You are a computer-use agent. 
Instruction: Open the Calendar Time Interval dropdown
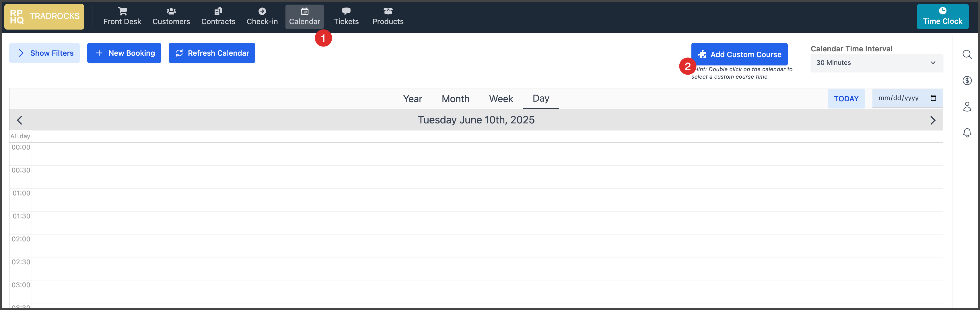click(876, 63)
